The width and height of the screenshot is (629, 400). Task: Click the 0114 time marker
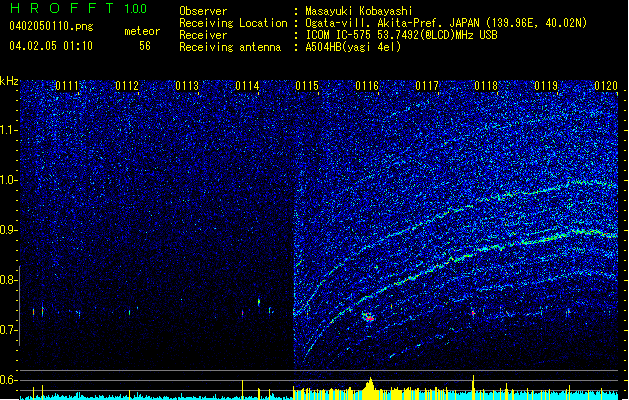click(247, 86)
